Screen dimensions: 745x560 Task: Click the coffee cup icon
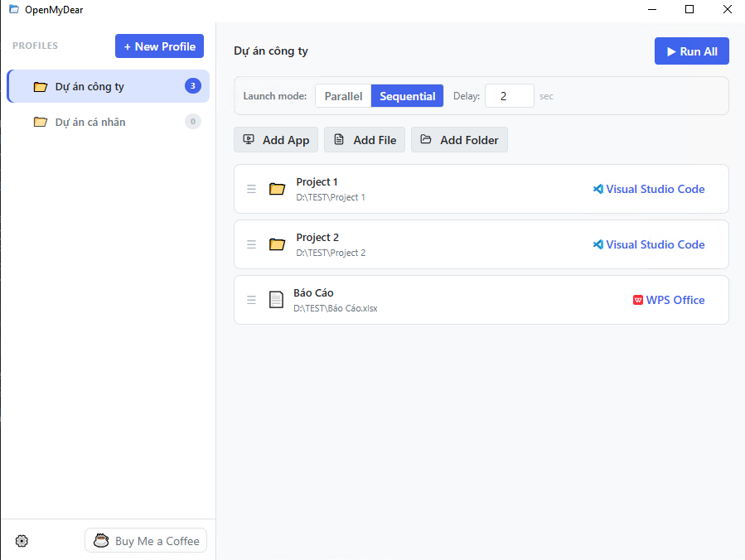point(101,540)
